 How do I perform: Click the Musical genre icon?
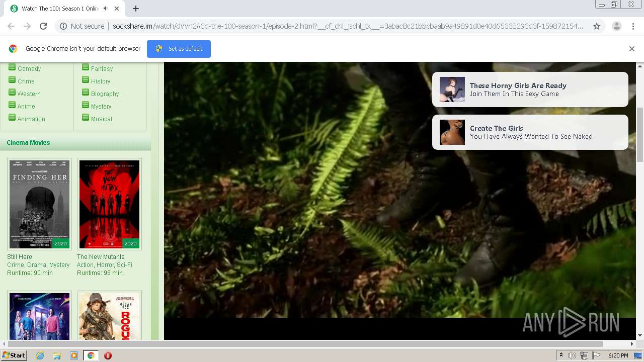pos(86,117)
